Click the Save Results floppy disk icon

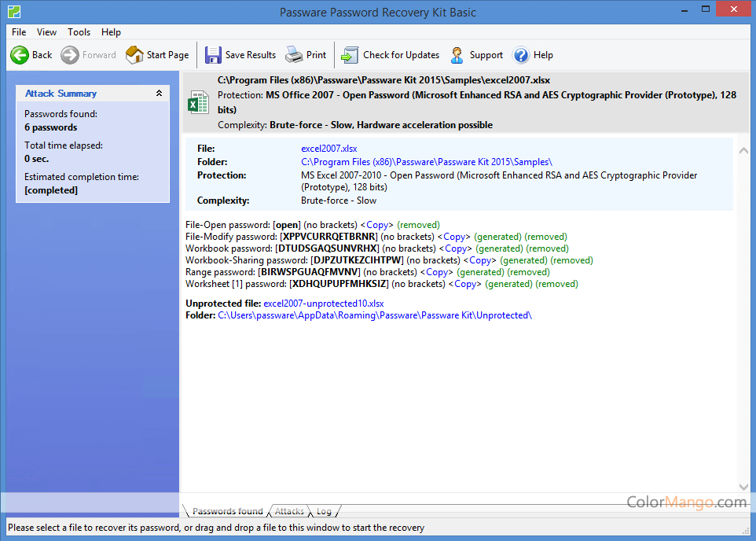[213, 55]
